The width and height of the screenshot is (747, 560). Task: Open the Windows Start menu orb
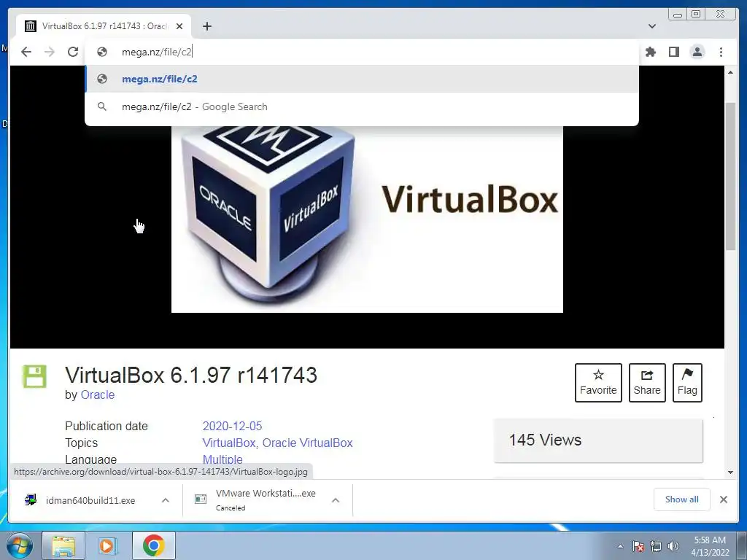coord(20,546)
